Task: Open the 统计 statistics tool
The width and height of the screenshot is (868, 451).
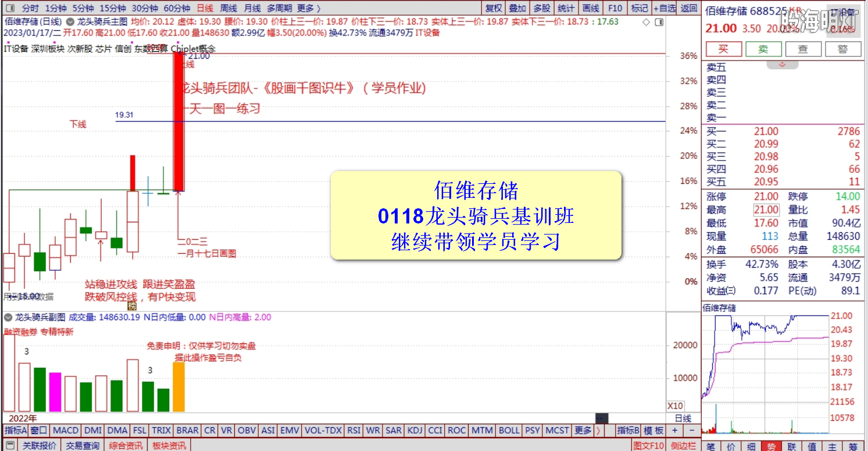Action: tap(565, 8)
